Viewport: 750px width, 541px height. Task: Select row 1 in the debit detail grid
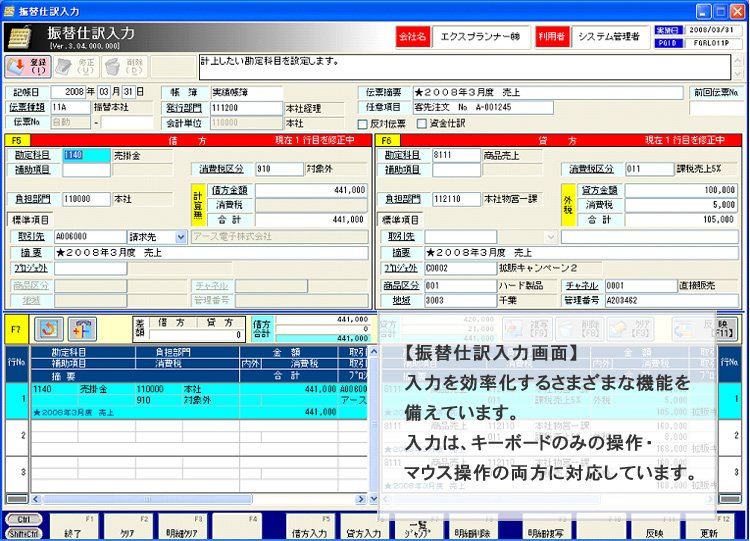(199, 401)
